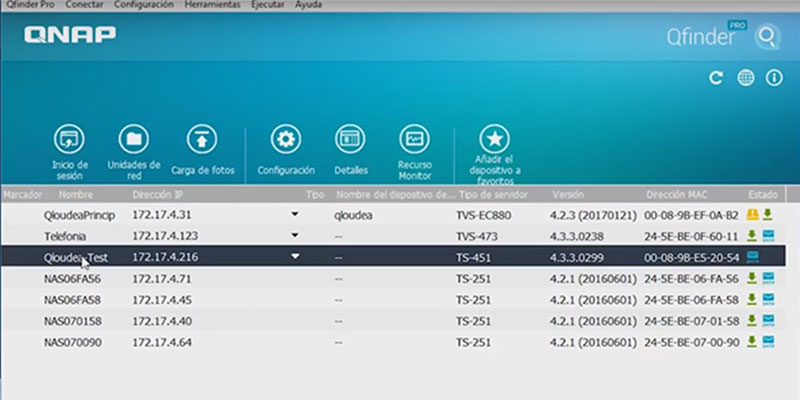Open the info icon
Viewport: 800px width, 400px height.
click(774, 78)
